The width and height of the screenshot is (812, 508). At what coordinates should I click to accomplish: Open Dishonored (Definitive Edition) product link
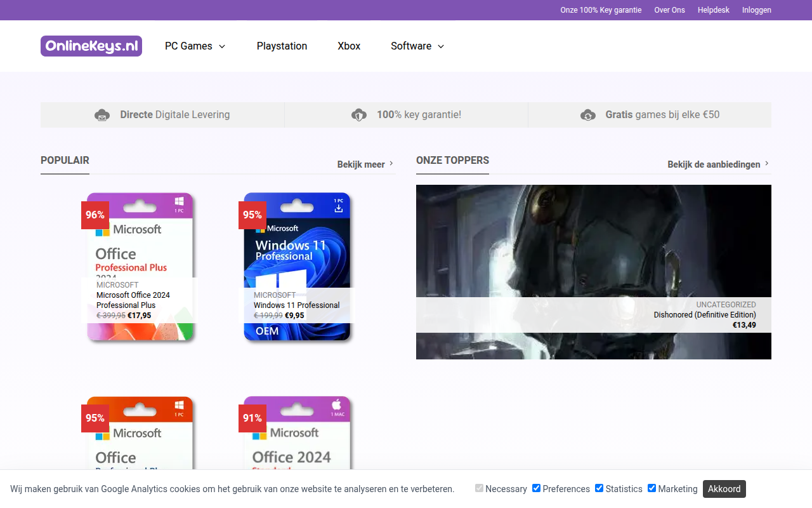click(705, 315)
